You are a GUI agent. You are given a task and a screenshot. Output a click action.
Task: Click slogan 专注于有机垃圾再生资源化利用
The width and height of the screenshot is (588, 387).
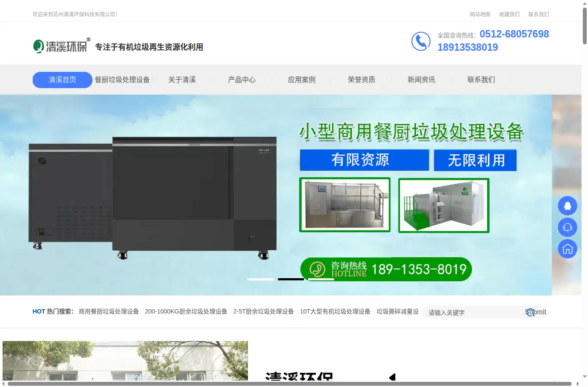(x=149, y=47)
